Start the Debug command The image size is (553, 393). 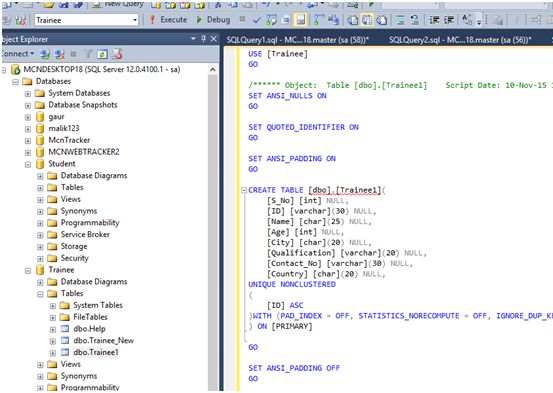tap(213, 20)
